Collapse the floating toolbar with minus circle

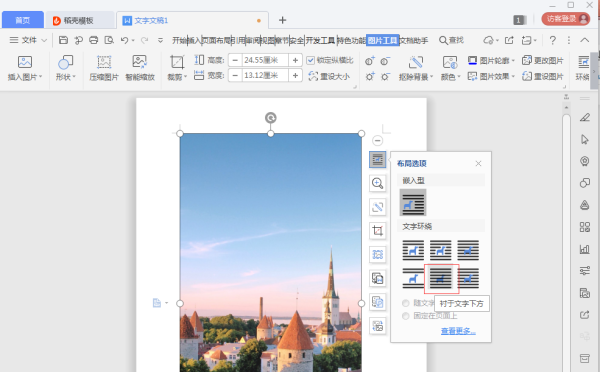click(378, 140)
